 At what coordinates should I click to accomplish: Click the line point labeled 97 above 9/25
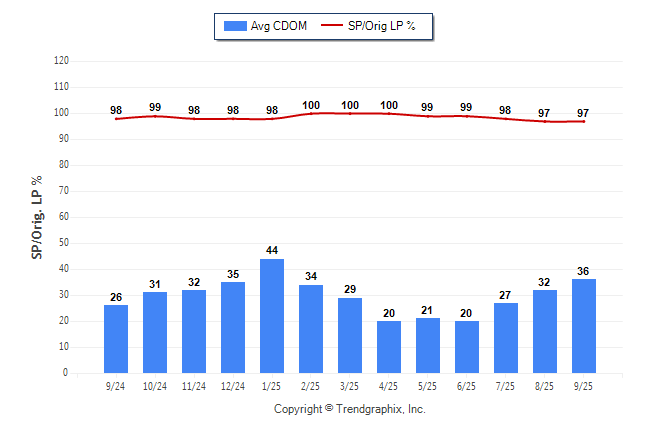[x=584, y=121]
